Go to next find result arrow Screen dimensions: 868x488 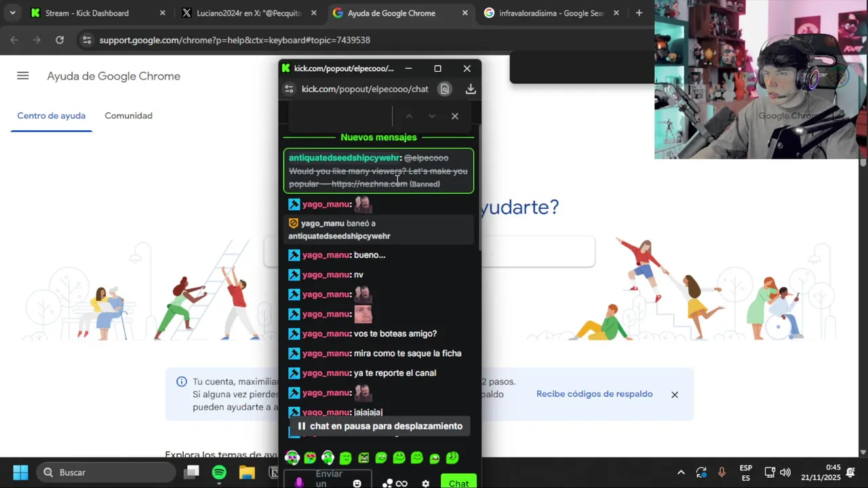pos(432,116)
